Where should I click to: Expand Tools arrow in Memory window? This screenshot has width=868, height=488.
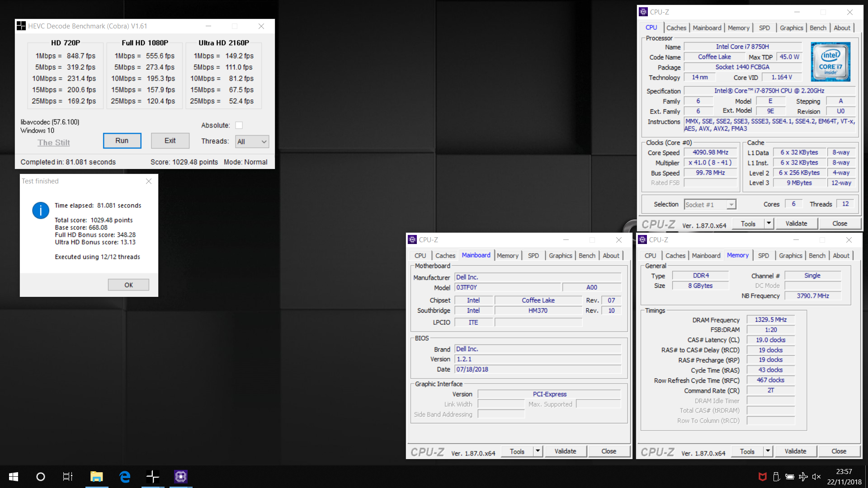pyautogui.click(x=768, y=451)
